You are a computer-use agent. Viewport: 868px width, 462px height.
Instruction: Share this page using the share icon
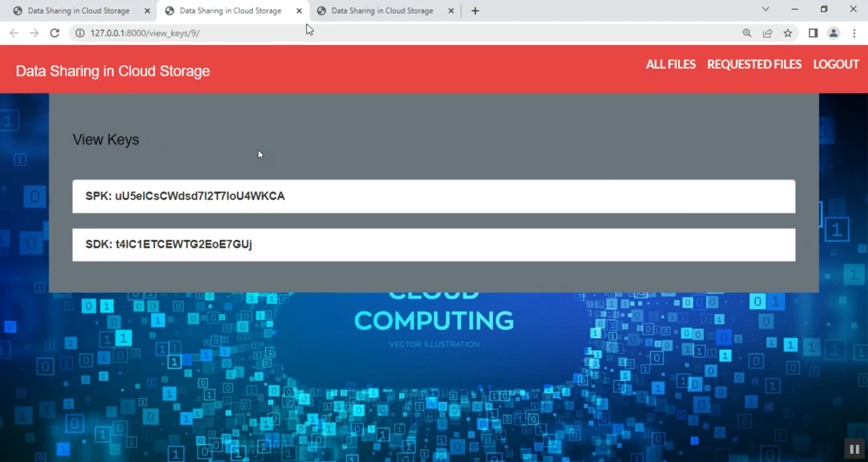[767, 33]
